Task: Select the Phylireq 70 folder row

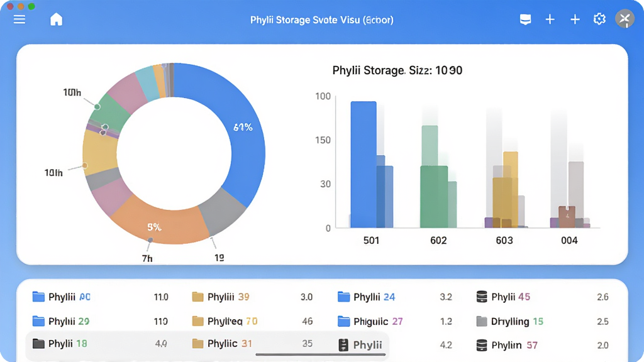Action: pos(252,321)
